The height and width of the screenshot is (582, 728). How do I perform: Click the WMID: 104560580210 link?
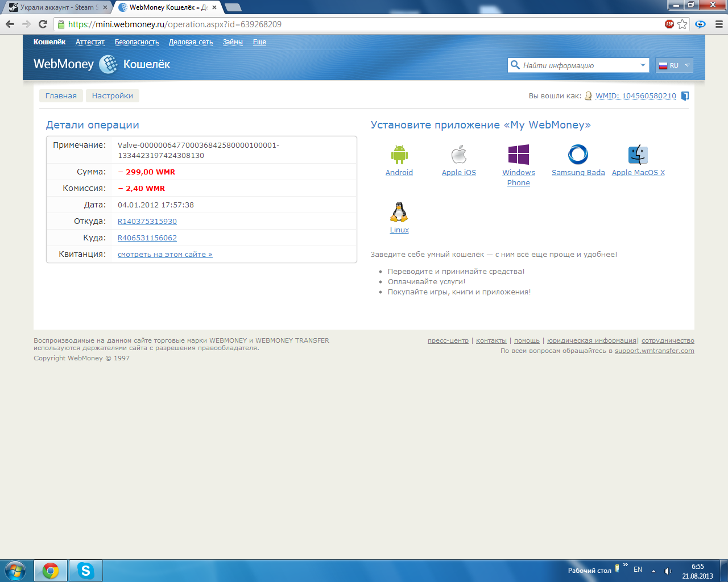pos(636,96)
